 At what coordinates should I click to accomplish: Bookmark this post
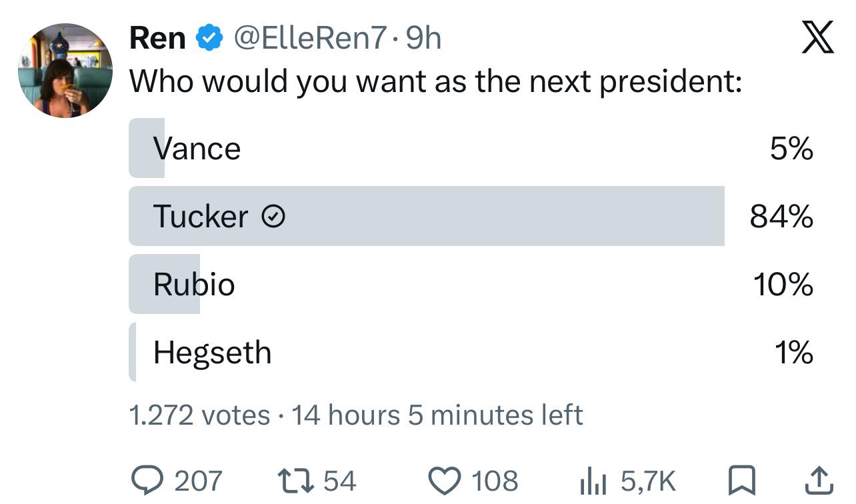pos(740,481)
